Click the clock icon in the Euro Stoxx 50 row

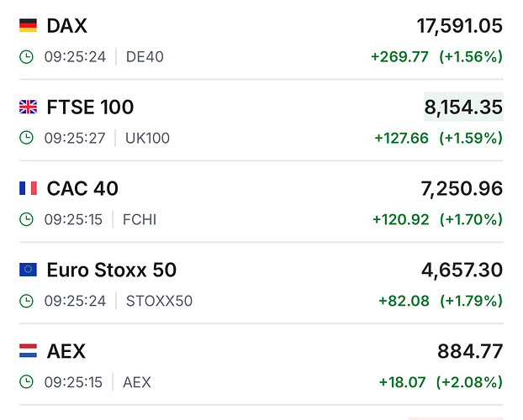point(27,301)
